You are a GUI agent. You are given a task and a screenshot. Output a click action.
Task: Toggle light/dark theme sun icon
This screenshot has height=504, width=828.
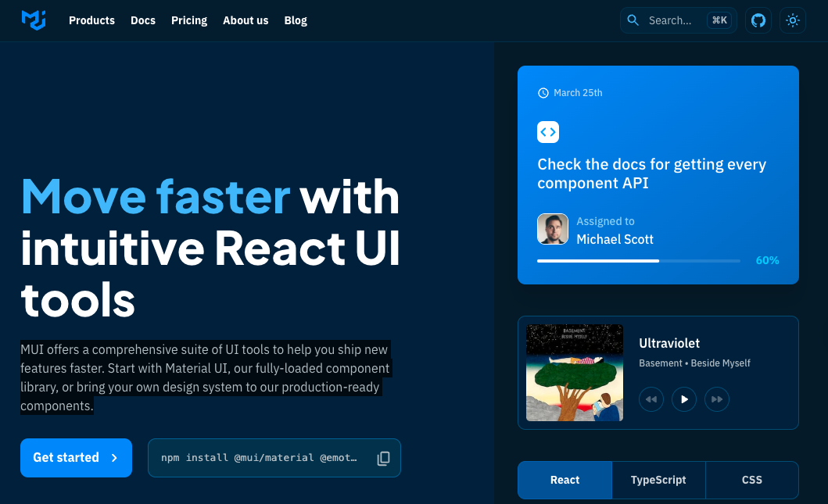(x=793, y=20)
